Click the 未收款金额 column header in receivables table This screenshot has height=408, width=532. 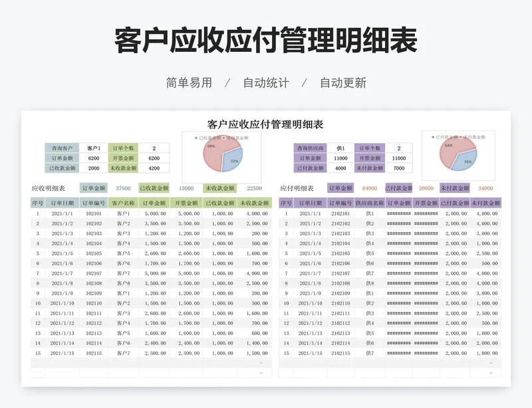[x=254, y=203]
